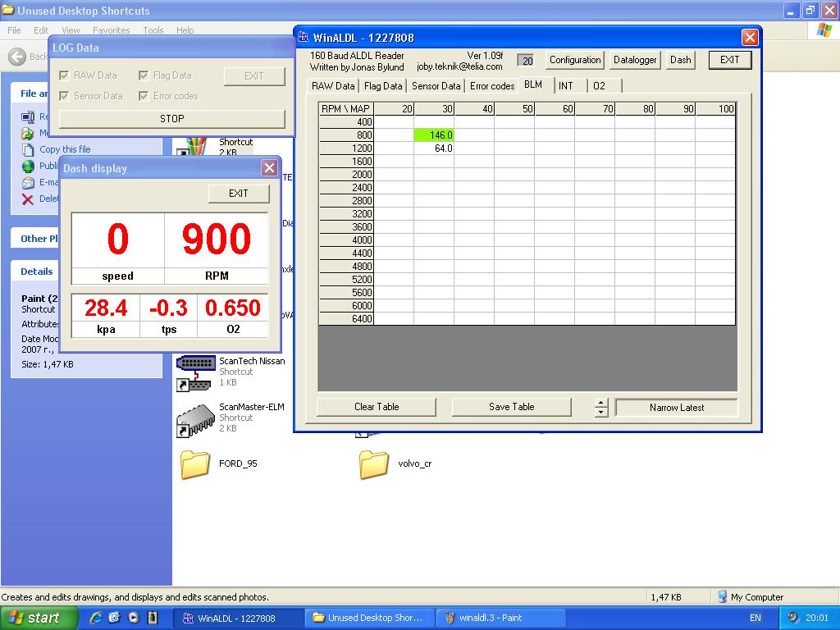Open the volvo_cr folder
840x630 pixels.
373,464
